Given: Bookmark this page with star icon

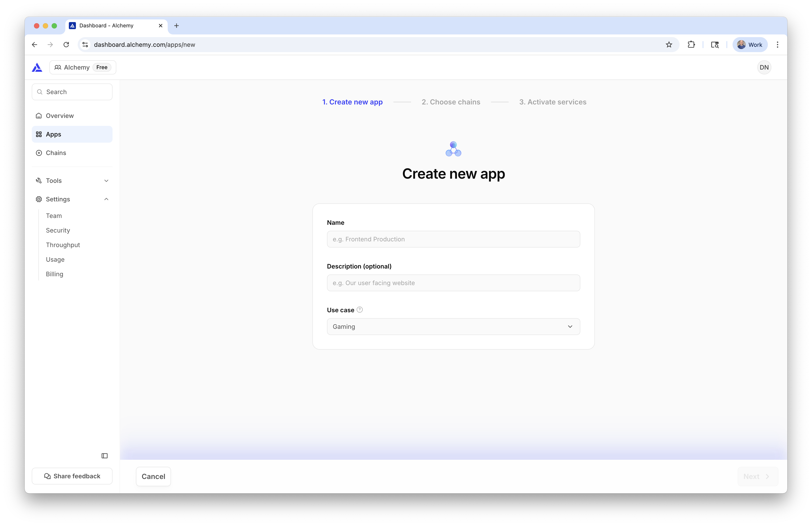Looking at the screenshot, I should point(669,45).
